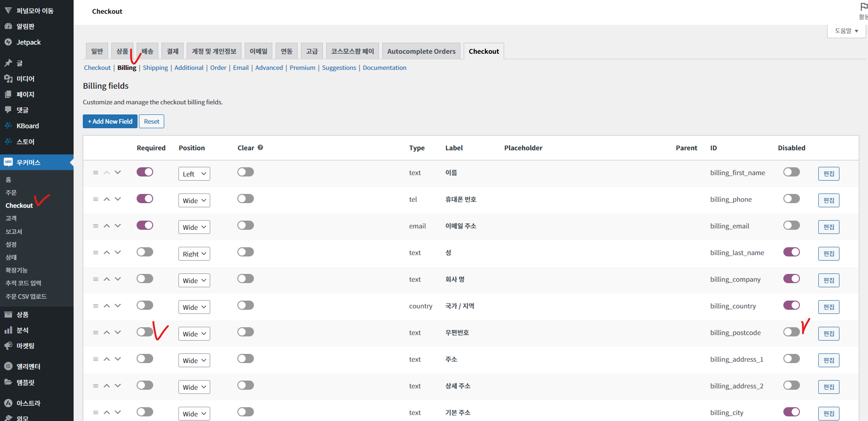The width and height of the screenshot is (868, 421).
Task: Open 추적 코드 입력 submenu item
Action: pyautogui.click(x=23, y=283)
